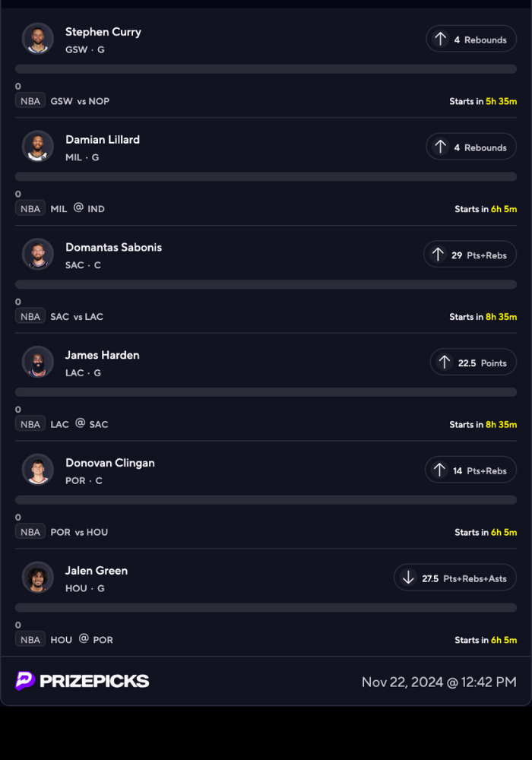The image size is (532, 760).
Task: Click the Nov 22, 2024 timestamp
Action: click(x=439, y=682)
